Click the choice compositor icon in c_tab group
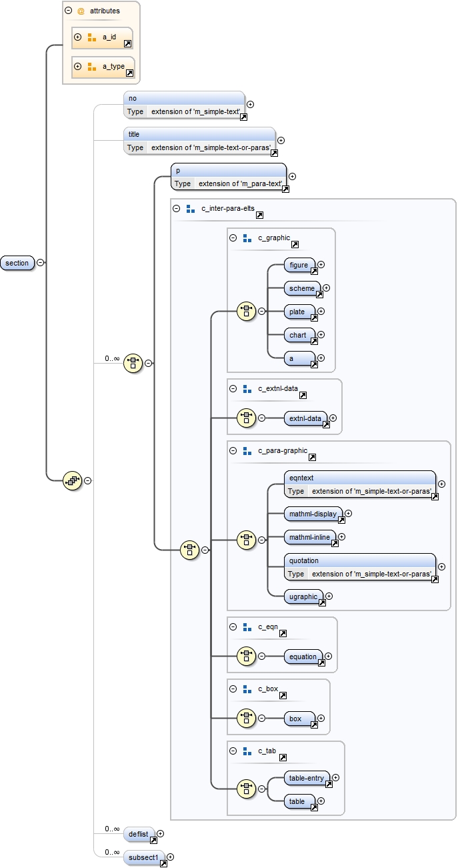 coord(247,789)
